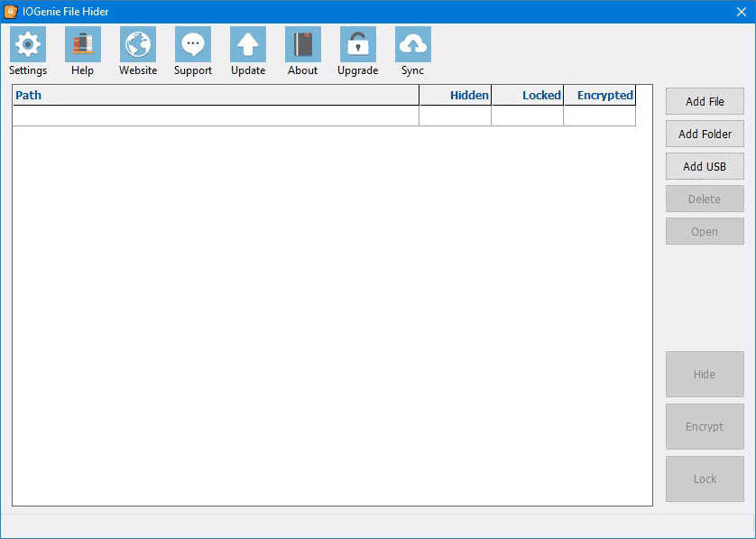Click the Hide button

click(705, 374)
